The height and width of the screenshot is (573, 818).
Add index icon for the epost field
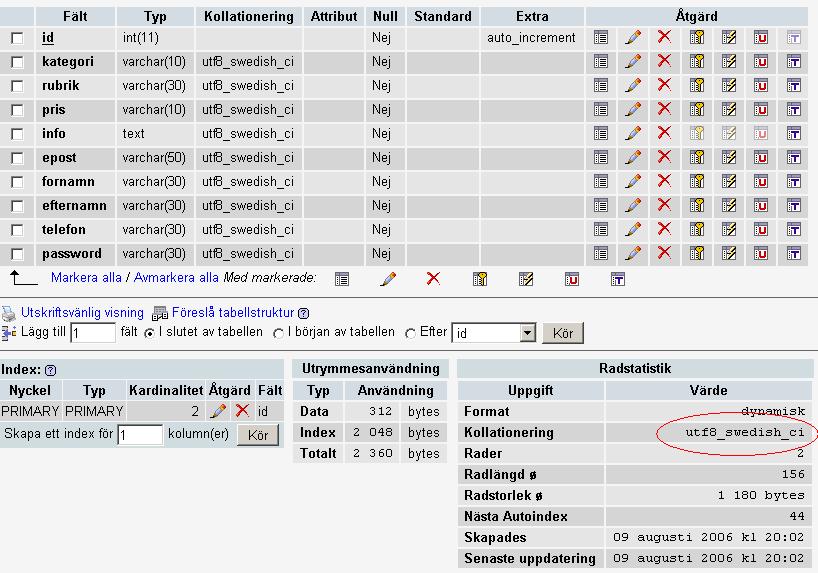tap(729, 158)
